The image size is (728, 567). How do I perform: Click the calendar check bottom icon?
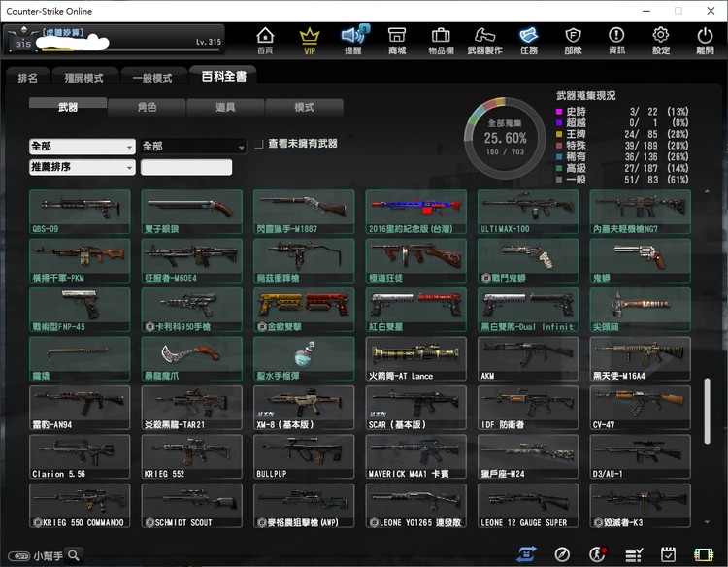point(668,554)
